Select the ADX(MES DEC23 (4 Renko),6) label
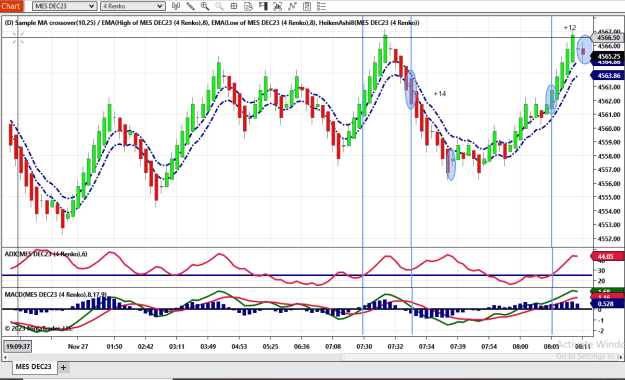Image resolution: width=625 pixels, height=380 pixels. pos(46,254)
